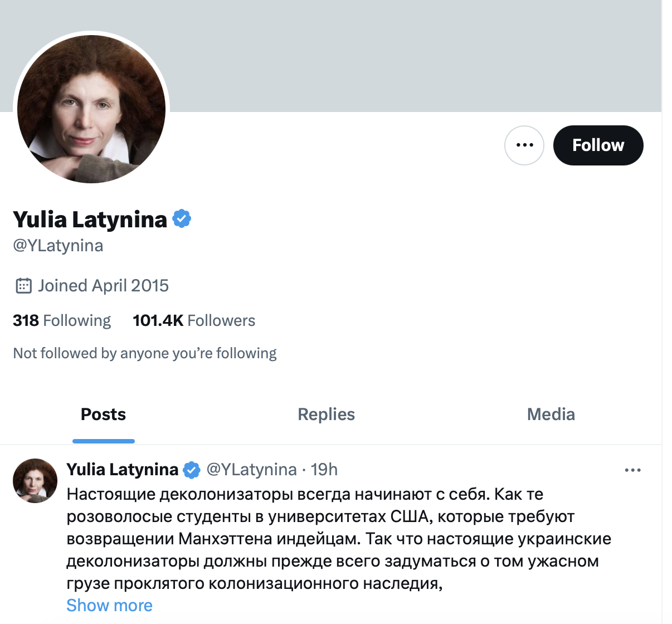
Task: Click the small avatar on the post
Action: coord(35,480)
